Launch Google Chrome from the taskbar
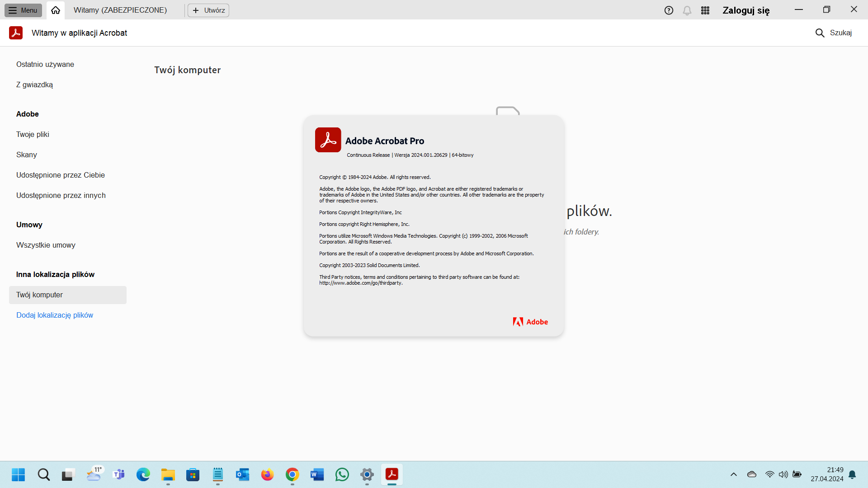The height and width of the screenshot is (488, 868). [x=292, y=474]
